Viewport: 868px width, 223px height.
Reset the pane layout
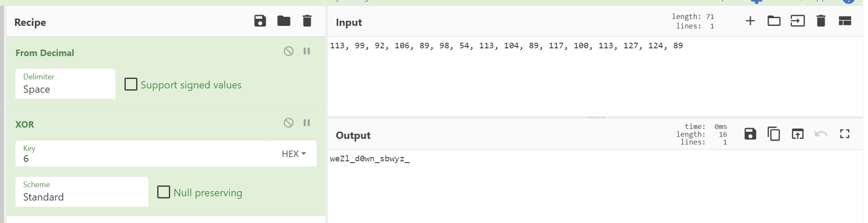coord(845,21)
